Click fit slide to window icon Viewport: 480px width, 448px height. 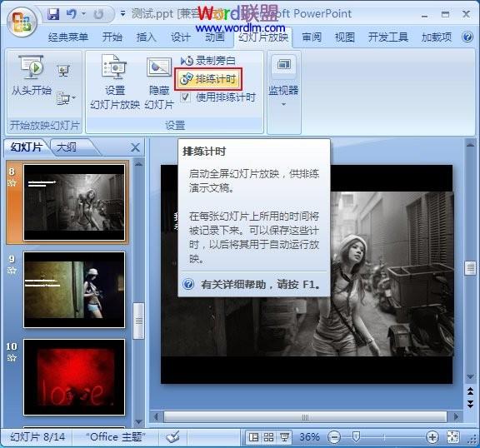pyautogui.click(x=453, y=437)
